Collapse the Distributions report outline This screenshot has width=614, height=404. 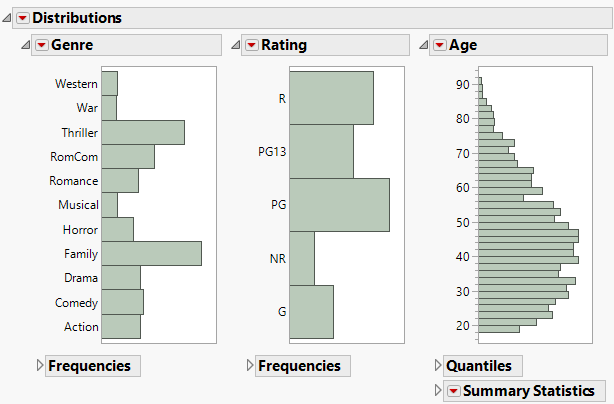[7, 18]
